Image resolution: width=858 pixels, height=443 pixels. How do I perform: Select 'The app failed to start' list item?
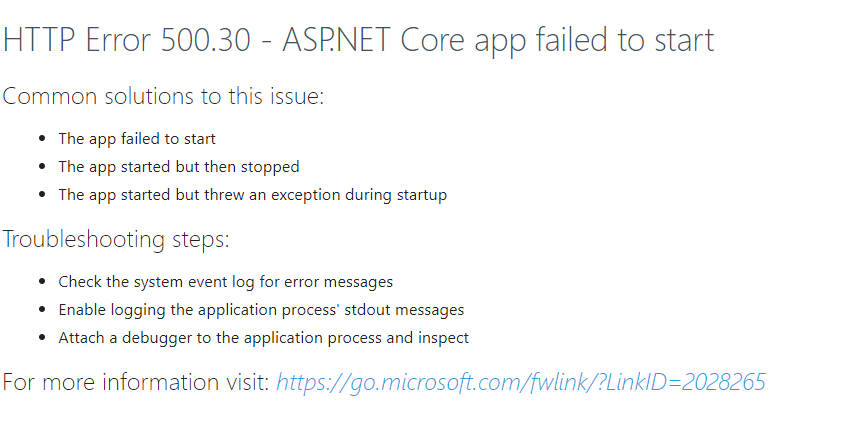[x=137, y=139]
